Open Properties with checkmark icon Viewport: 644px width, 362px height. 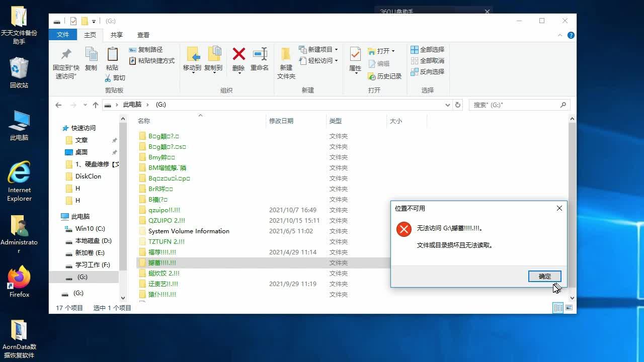[x=355, y=54]
